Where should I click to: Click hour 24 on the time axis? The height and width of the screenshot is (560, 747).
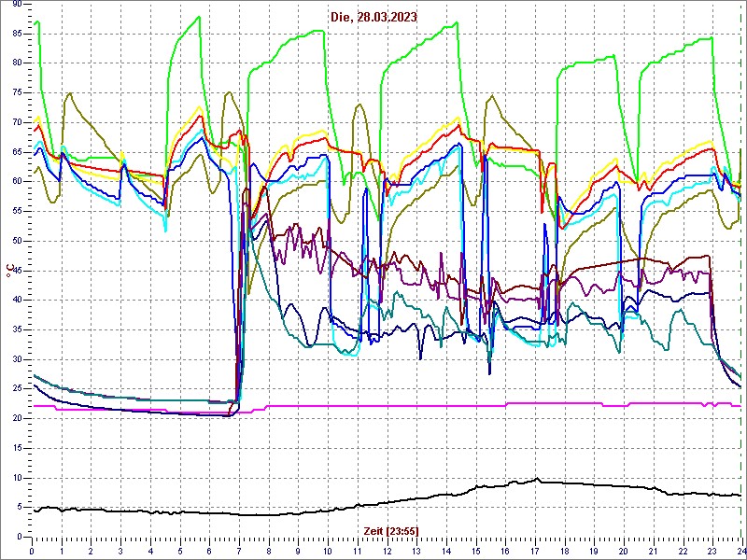pyautogui.click(x=741, y=551)
